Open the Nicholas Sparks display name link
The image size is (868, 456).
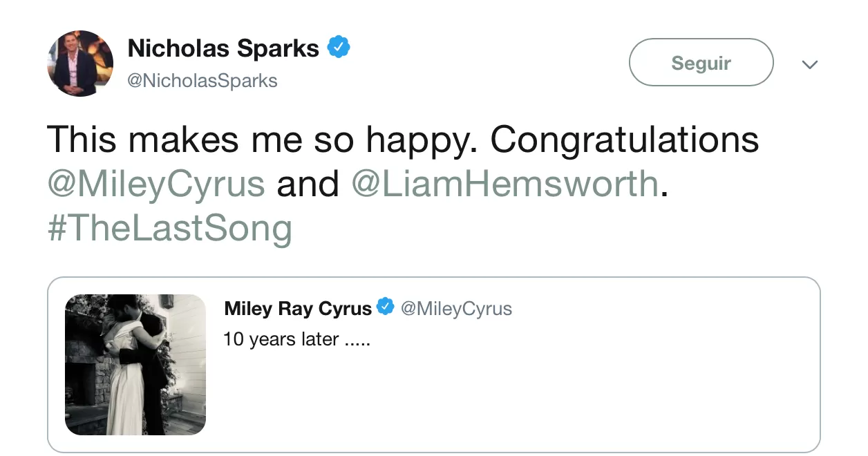pos(223,48)
